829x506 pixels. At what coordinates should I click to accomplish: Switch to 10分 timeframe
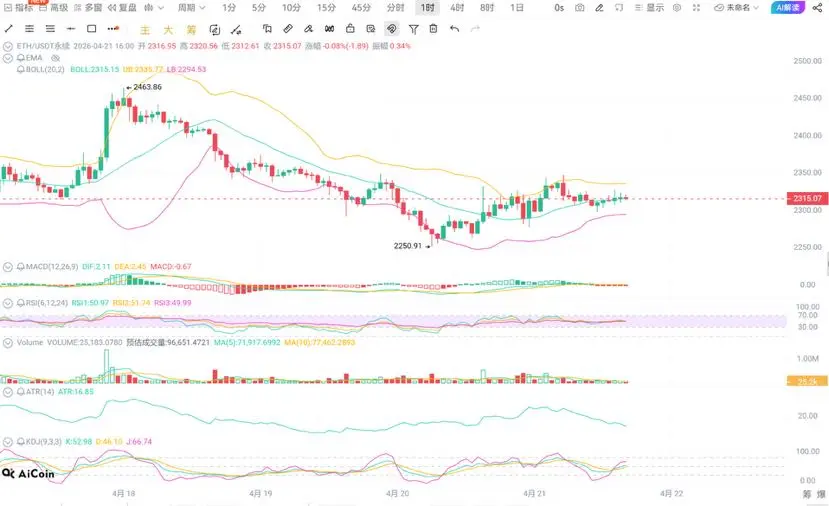[x=291, y=7]
